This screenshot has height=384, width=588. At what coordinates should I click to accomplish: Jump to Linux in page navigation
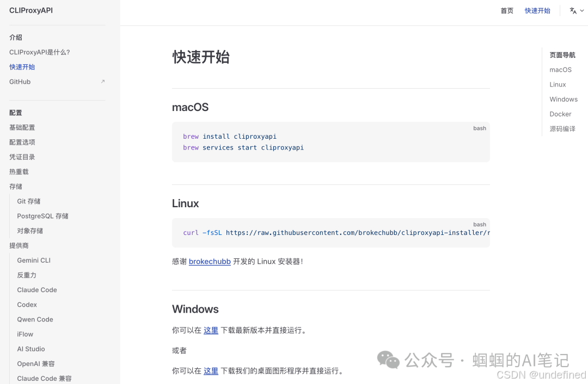tap(558, 84)
